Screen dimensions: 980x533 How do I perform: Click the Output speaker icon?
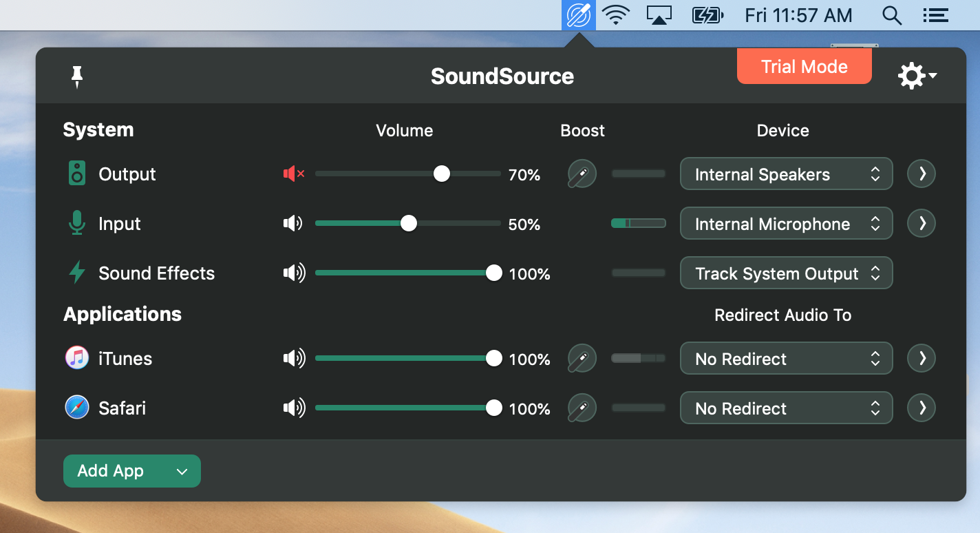pos(77,174)
